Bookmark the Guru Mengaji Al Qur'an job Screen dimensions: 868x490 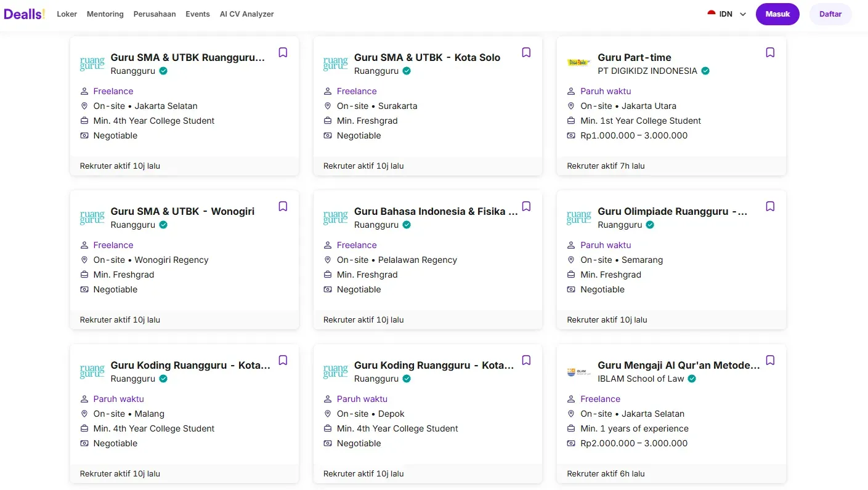[x=770, y=360]
